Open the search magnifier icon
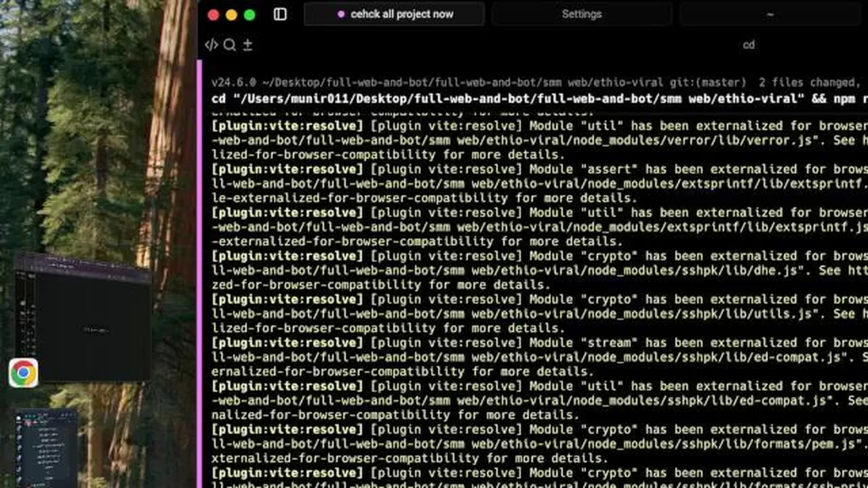868x488 pixels. (230, 45)
